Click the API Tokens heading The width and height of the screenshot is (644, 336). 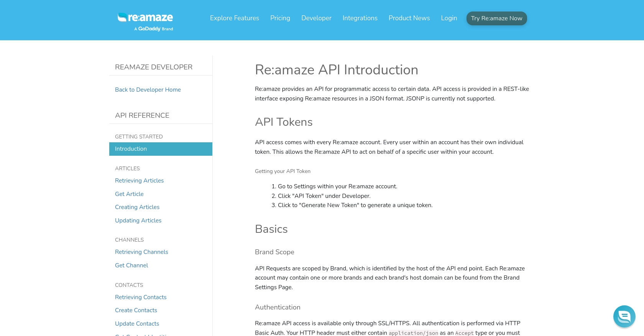coord(284,122)
